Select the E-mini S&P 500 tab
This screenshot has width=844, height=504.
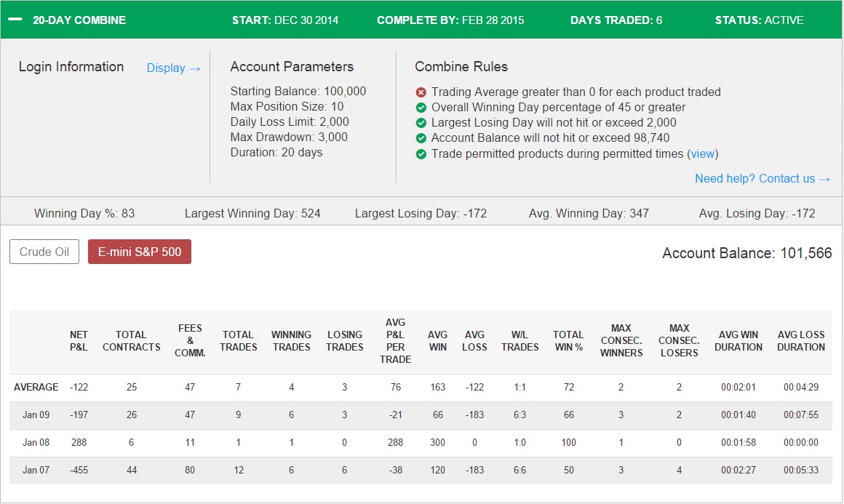point(140,252)
